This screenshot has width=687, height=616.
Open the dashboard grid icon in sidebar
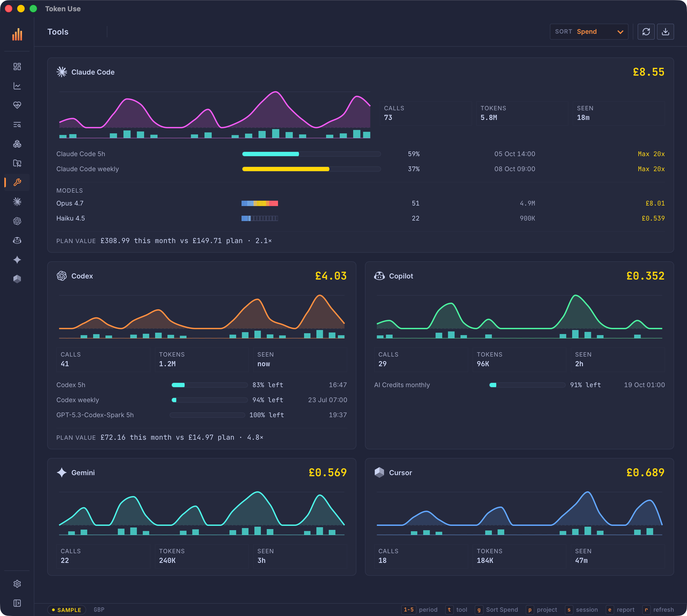click(x=17, y=67)
